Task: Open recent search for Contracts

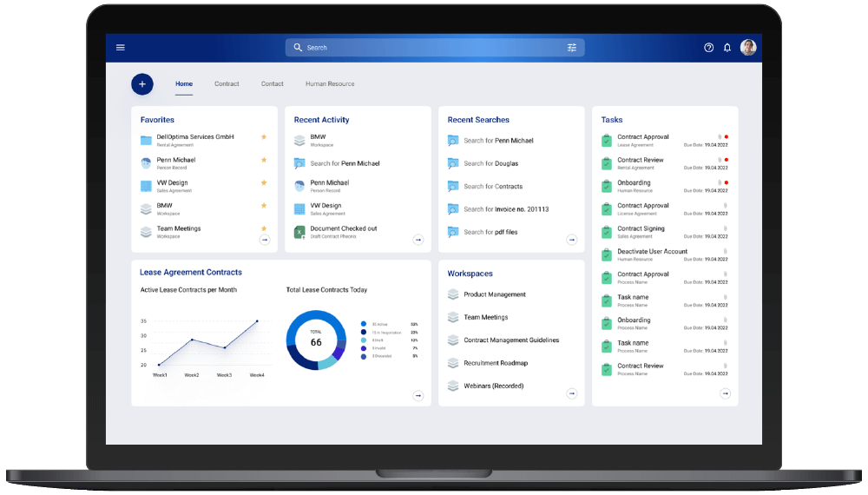Action: (x=493, y=187)
